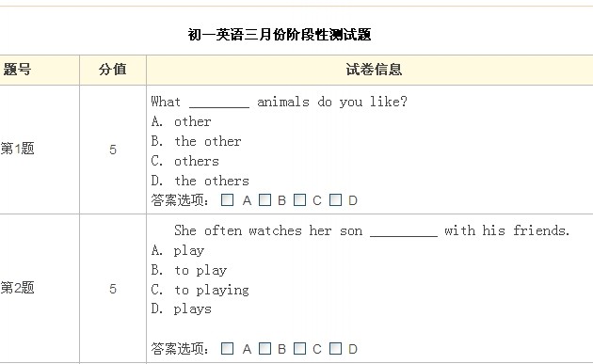Click the question text 'What animals do you like?'
Screen dimensions: 593x364
coord(280,102)
